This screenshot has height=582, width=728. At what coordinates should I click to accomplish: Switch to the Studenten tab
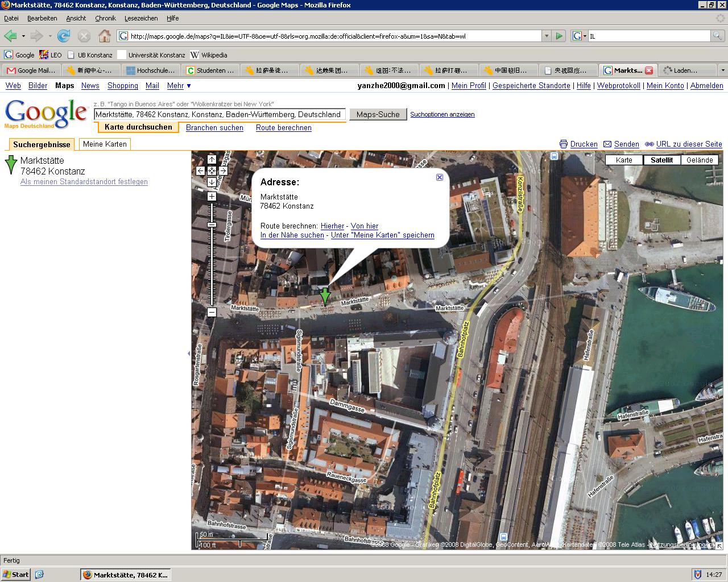tap(210, 70)
